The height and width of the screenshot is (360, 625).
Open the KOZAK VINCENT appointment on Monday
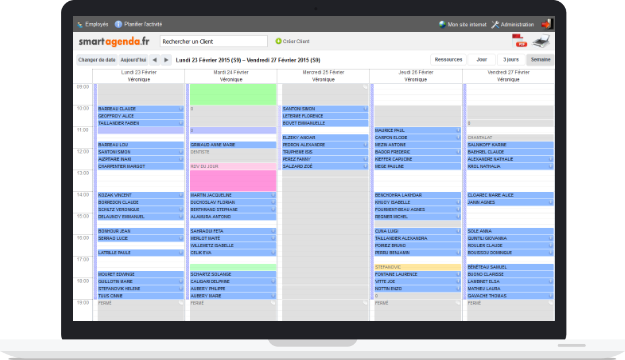tap(140, 195)
